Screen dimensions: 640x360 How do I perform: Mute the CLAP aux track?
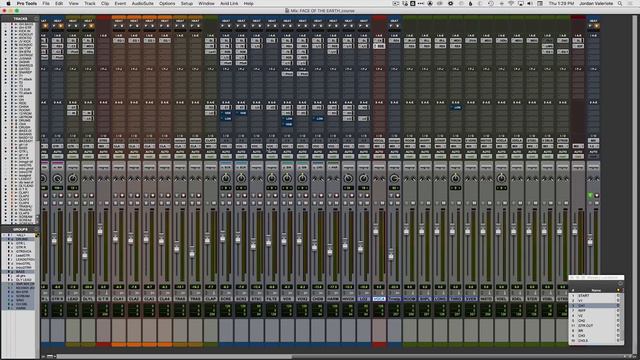pyautogui.click(x=214, y=203)
